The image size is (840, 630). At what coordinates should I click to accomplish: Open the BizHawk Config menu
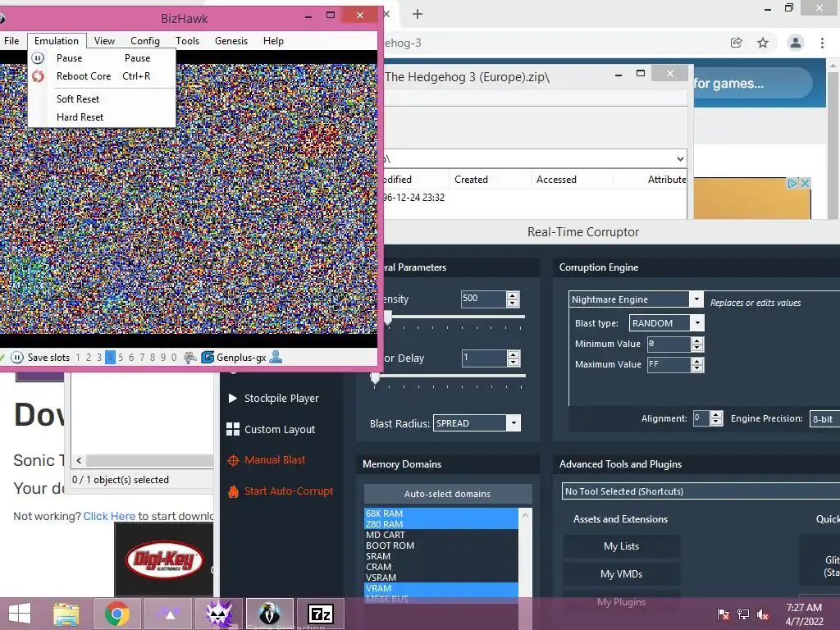click(145, 41)
